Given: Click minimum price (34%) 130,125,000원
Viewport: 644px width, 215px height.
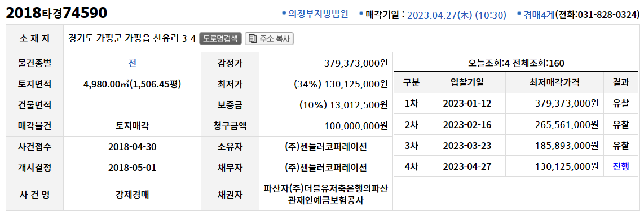Looking at the screenshot, I should pyautogui.click(x=341, y=84).
